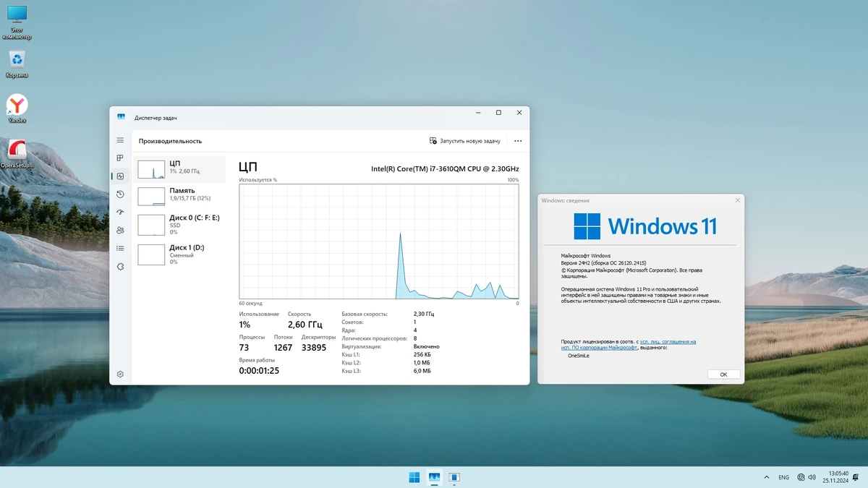Select Диск 1 (D:) performance item
This screenshot has width=868, height=488.
[179, 254]
